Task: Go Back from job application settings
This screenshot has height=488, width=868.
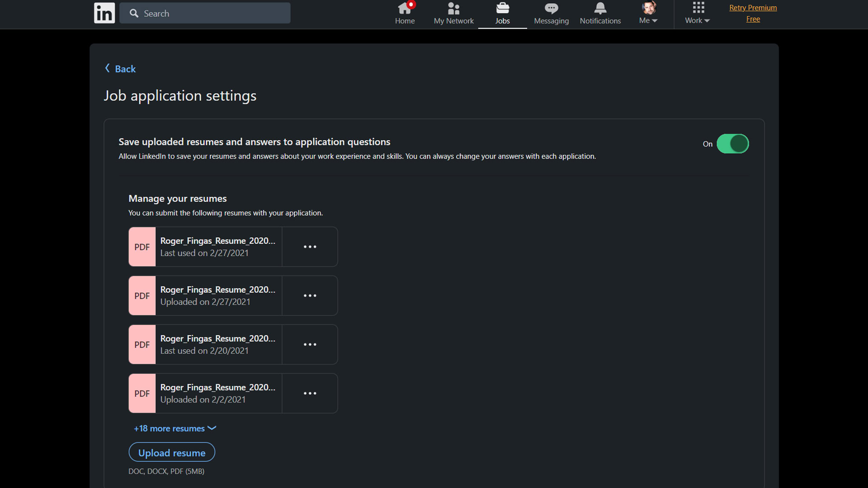Action: click(120, 69)
